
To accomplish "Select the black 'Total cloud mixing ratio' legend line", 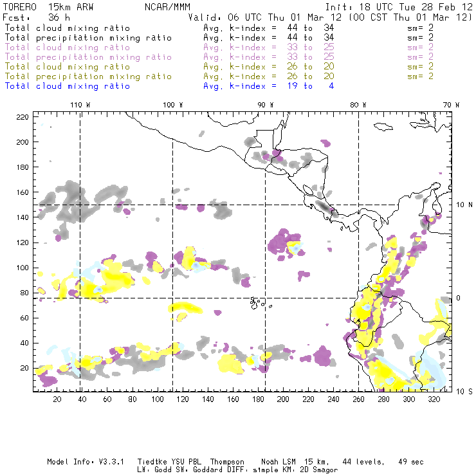I will [x=68, y=28].
